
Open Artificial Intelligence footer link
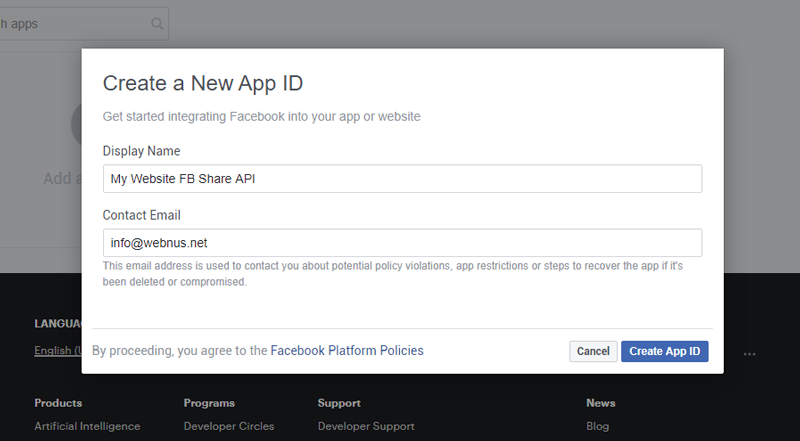87,426
